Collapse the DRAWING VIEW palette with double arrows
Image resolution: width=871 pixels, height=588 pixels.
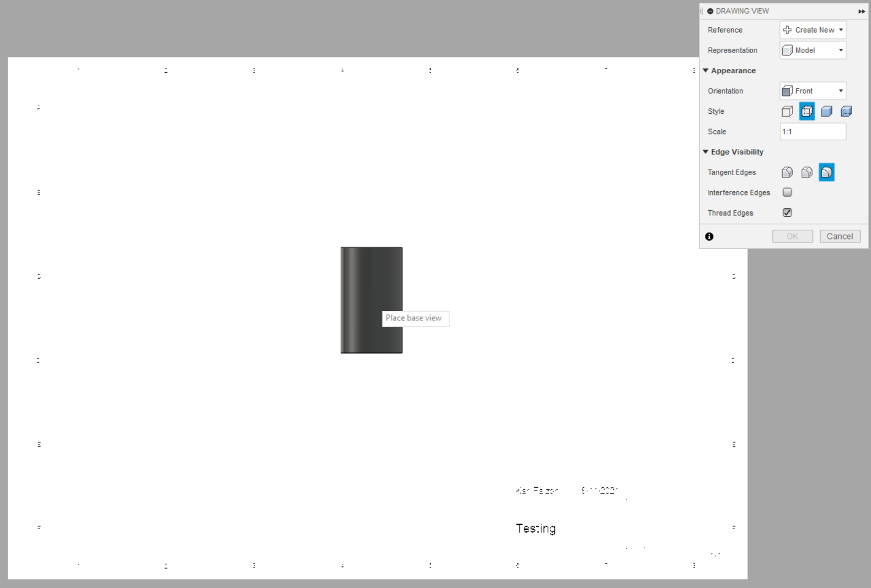862,11
